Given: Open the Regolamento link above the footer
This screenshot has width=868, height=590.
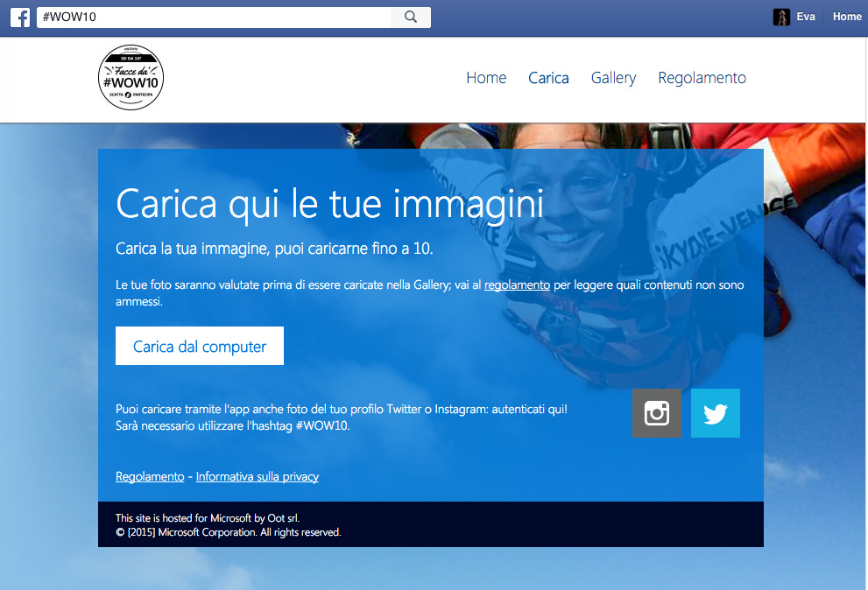Looking at the screenshot, I should 150,477.
